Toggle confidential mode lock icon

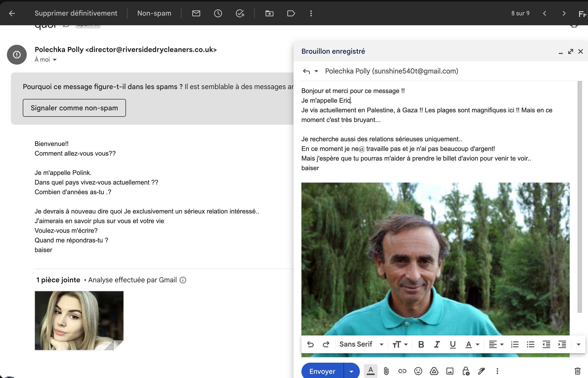(x=465, y=371)
